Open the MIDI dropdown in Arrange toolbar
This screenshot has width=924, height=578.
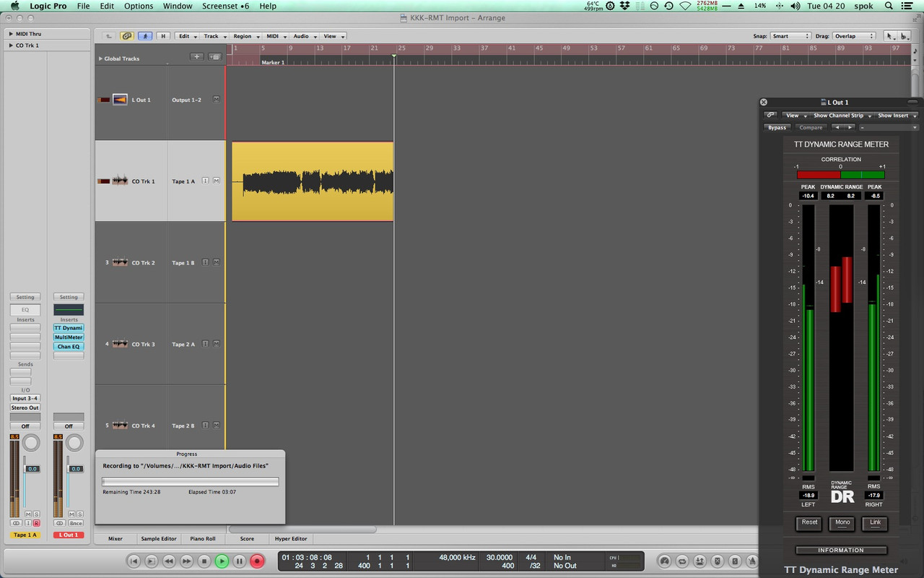276,35
